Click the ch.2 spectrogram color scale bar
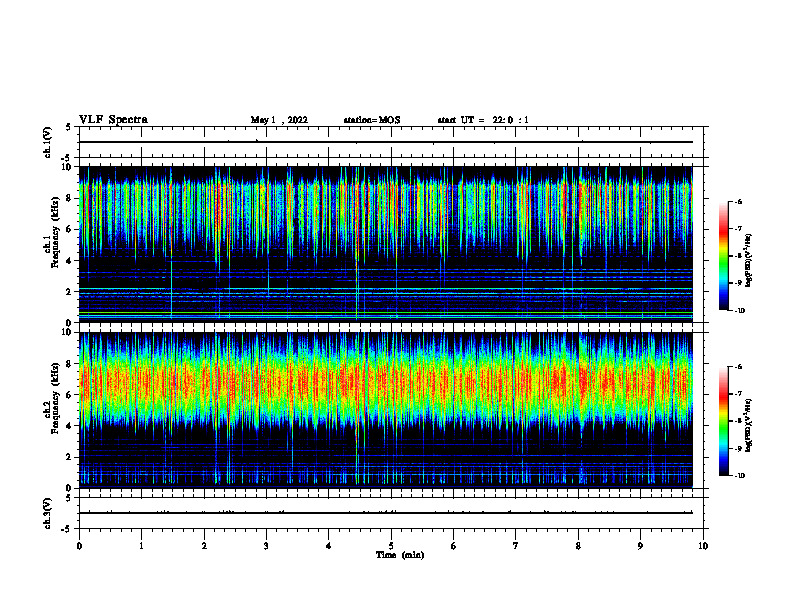The image size is (792, 612). [723, 421]
